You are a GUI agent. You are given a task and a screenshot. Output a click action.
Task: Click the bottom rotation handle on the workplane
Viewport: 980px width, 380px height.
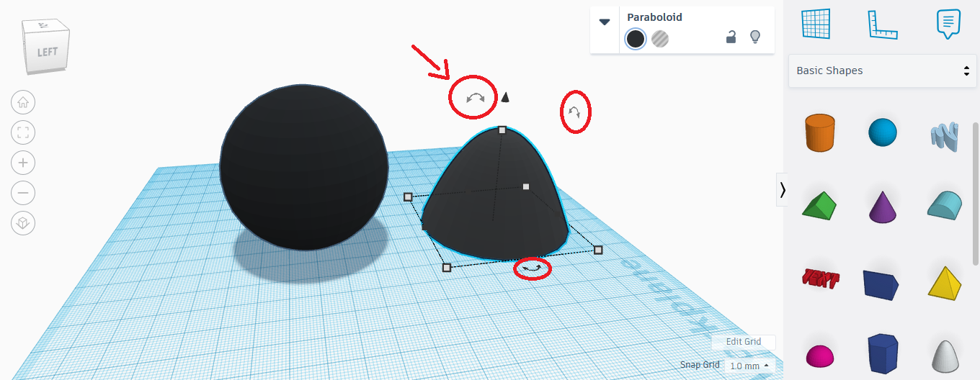click(532, 268)
